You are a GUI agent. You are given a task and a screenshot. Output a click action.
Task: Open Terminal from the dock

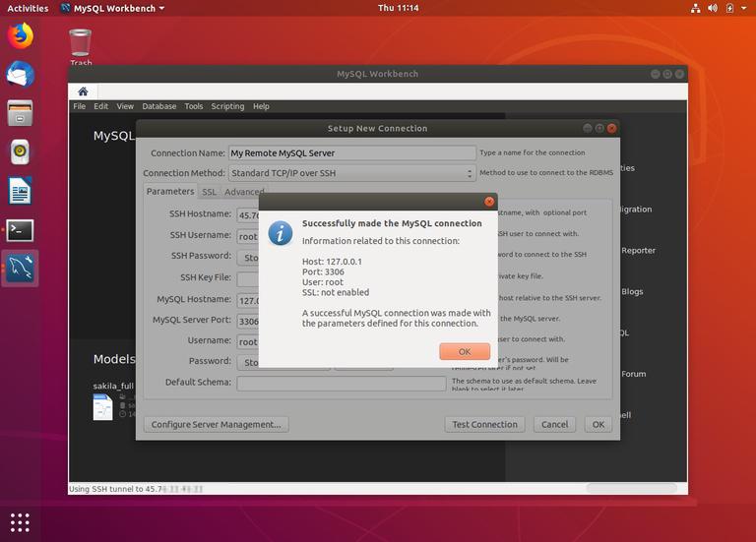[x=20, y=229]
